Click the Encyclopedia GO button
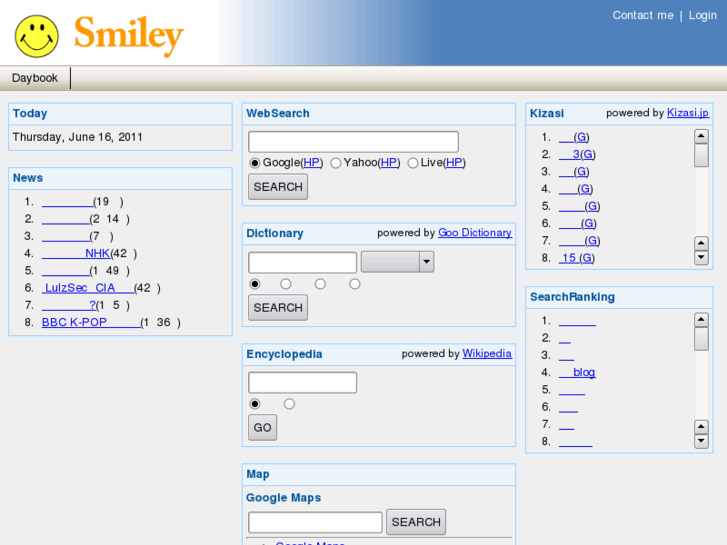727x545 pixels. coord(262,428)
